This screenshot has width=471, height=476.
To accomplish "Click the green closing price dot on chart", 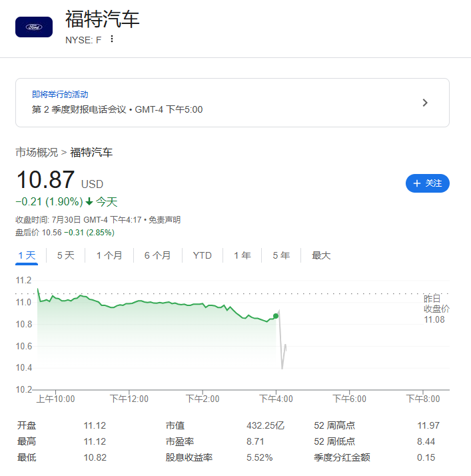I will pos(276,316).
